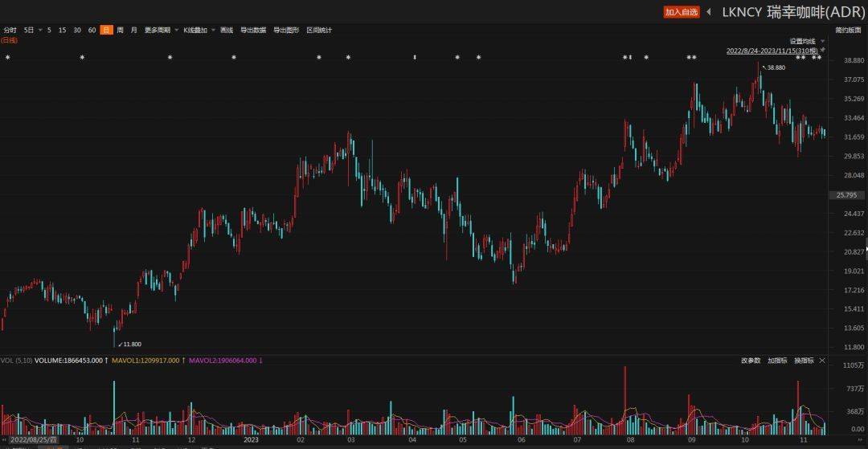Open the 更多周期 dropdown
The height and width of the screenshot is (449, 868).
tap(161, 30)
